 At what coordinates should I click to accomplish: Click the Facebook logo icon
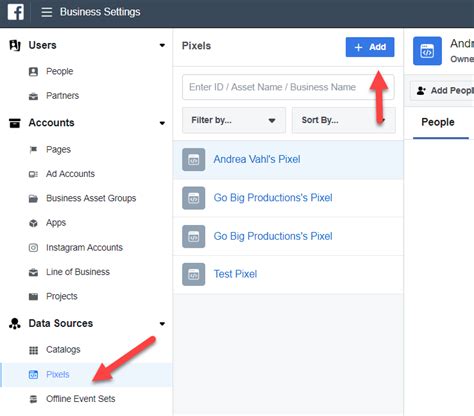16,12
